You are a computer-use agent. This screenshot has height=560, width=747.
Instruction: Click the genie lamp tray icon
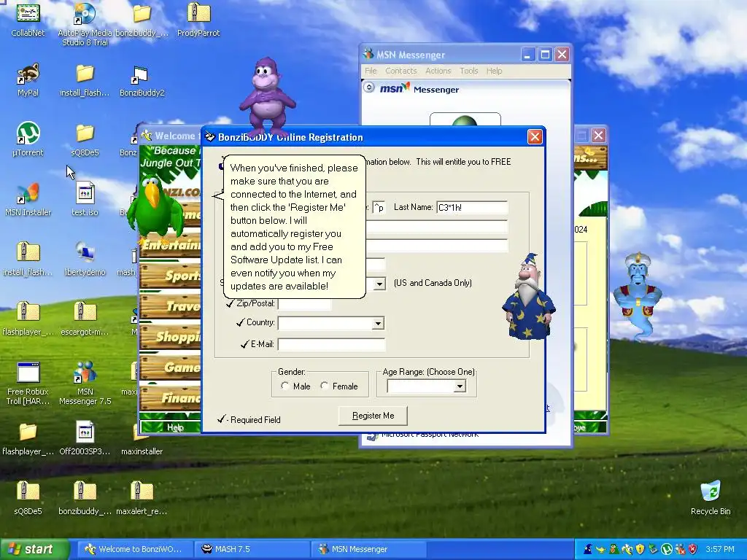(601, 550)
